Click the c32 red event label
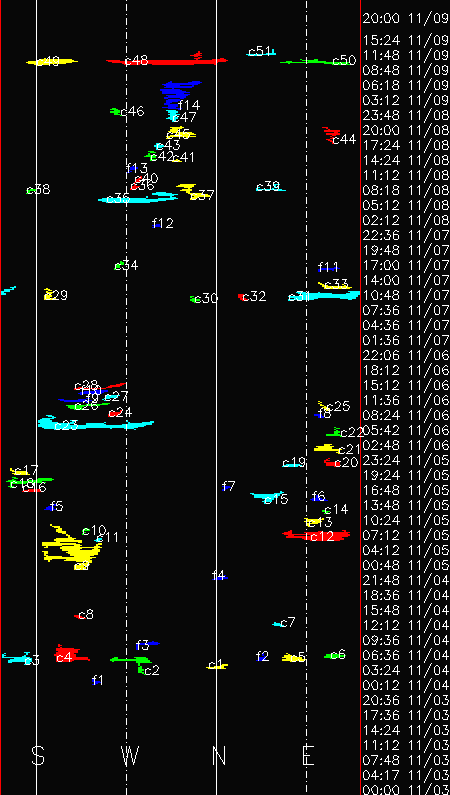The width and height of the screenshot is (450, 795). coord(254,296)
